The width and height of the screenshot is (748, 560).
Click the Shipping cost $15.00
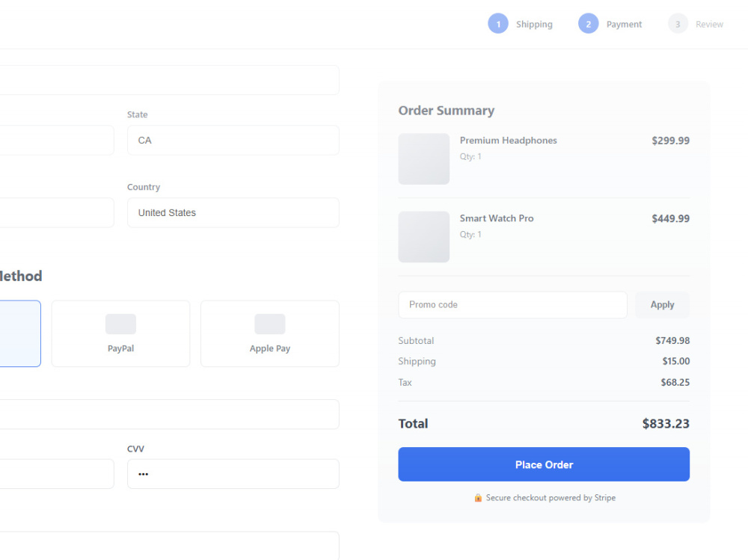[676, 361]
